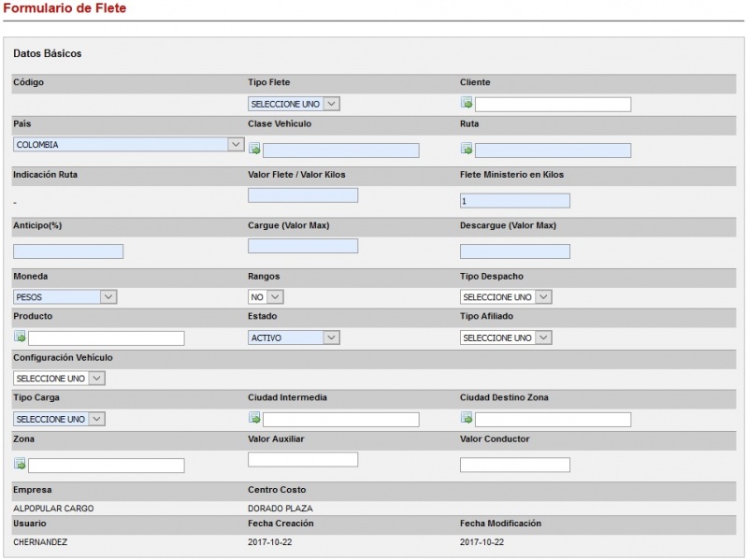This screenshot has height=560, width=748.
Task: Change the Estado dropdown showing ACTIVO
Action: coord(294,337)
